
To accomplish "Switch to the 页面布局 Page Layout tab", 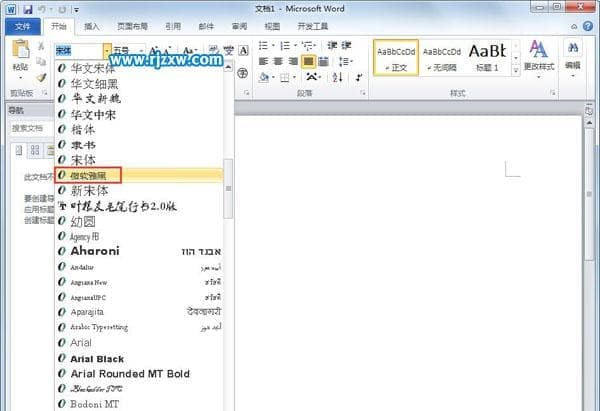I will tap(132, 26).
